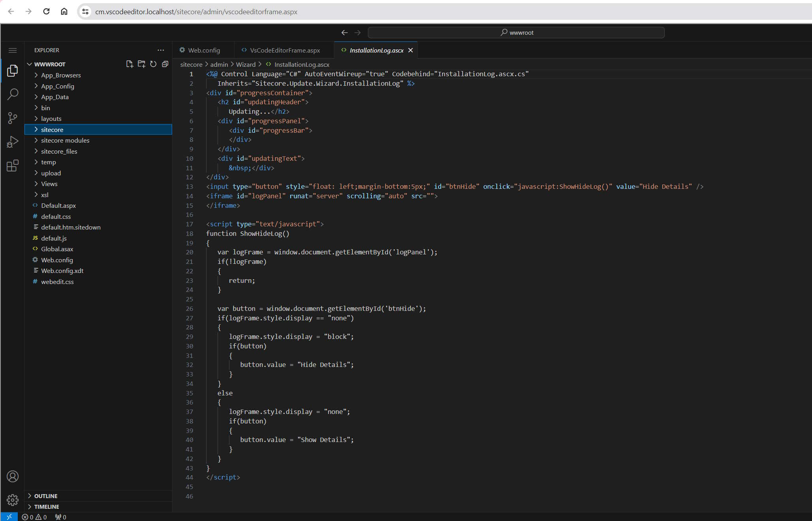This screenshot has height=521, width=812.
Task: Expand the OUTLINE section
Action: 46,496
